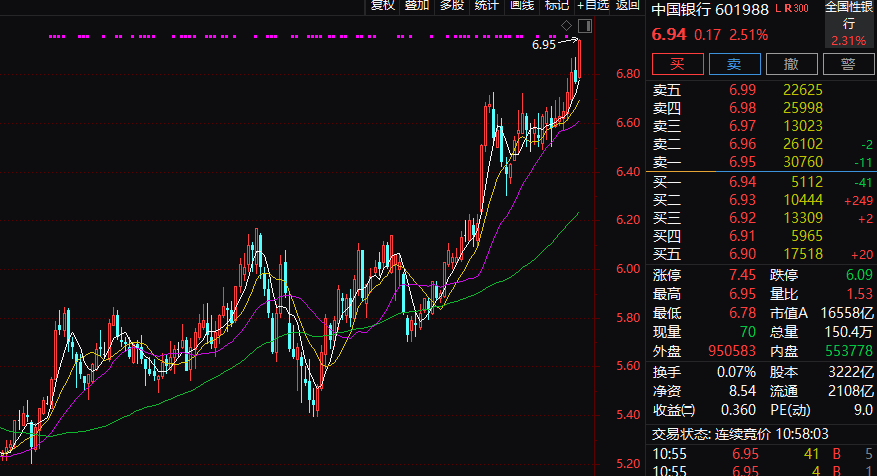Open the 复权 adjustment menu
The width and height of the screenshot is (877, 476).
(x=383, y=6)
